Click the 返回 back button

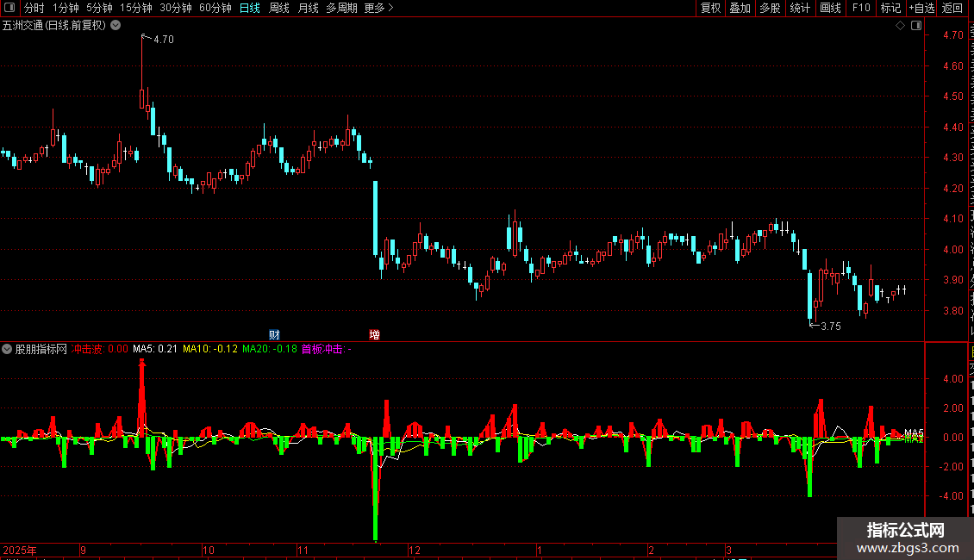coord(952,8)
